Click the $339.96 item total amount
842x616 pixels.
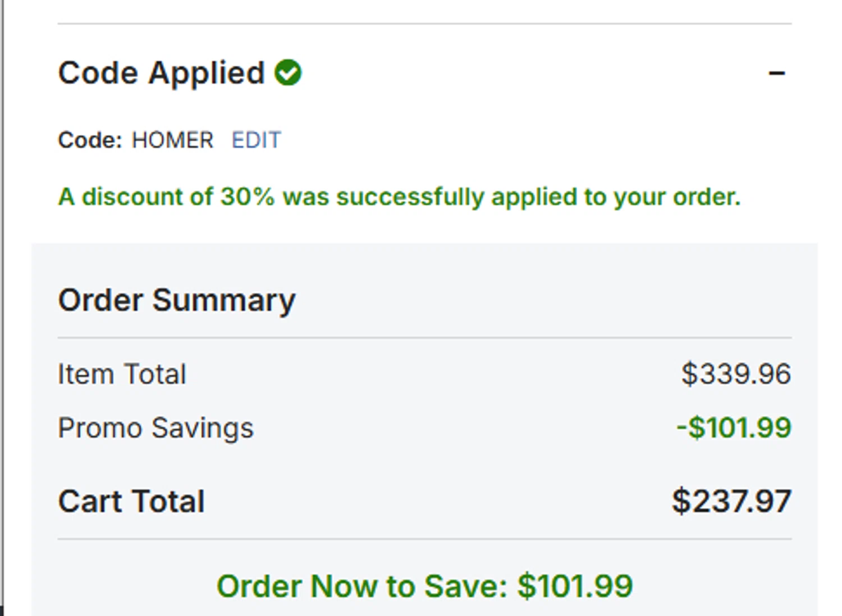(x=736, y=374)
